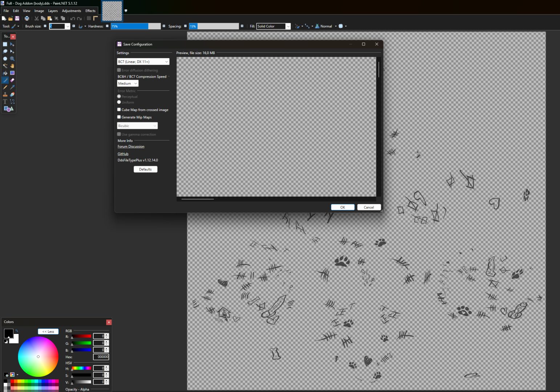
Task: Select the Paint Bucket tool
Action: (x=5, y=73)
